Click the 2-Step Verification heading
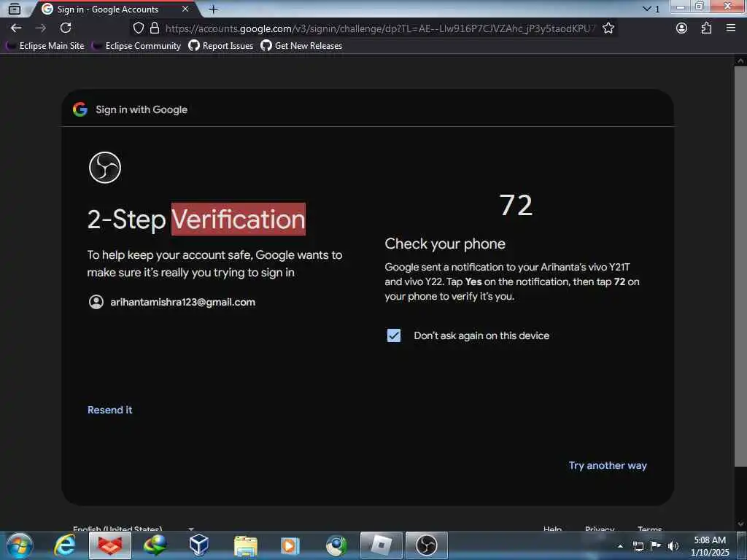Image resolution: width=747 pixels, height=560 pixels. 196,219
